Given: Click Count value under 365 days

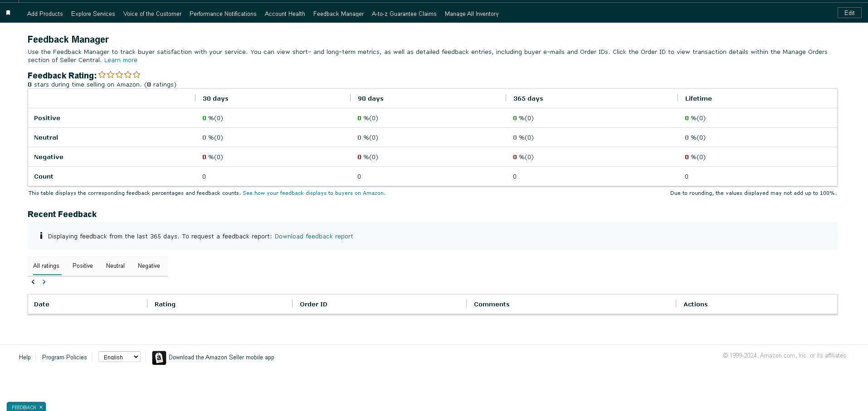Looking at the screenshot, I should (515, 176).
